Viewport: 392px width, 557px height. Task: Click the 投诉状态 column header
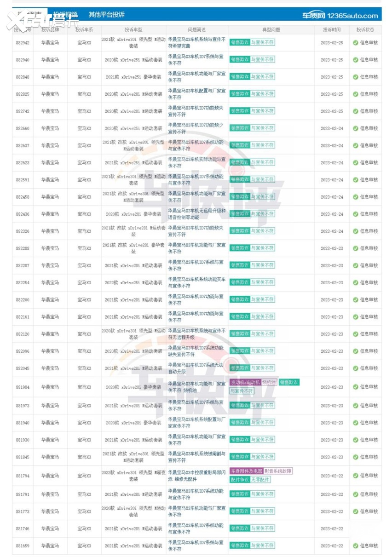pyautogui.click(x=365, y=29)
